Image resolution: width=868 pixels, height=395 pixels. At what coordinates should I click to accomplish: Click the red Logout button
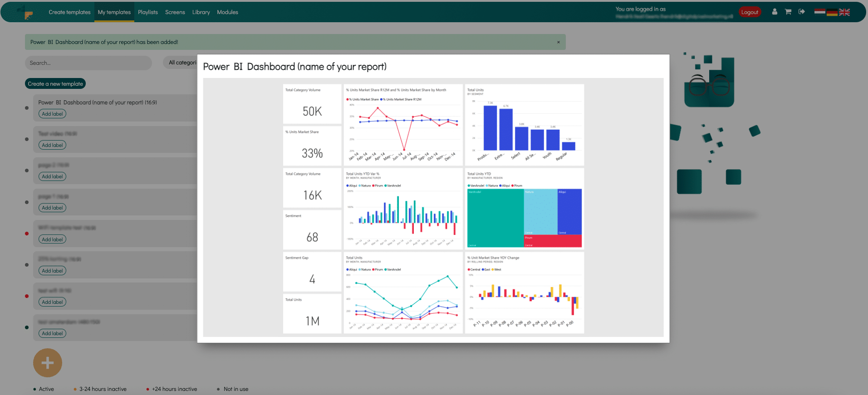pos(750,12)
